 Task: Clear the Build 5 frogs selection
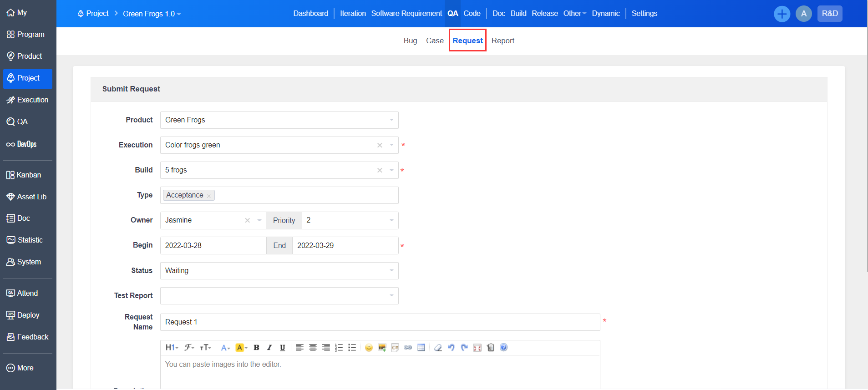pos(380,170)
